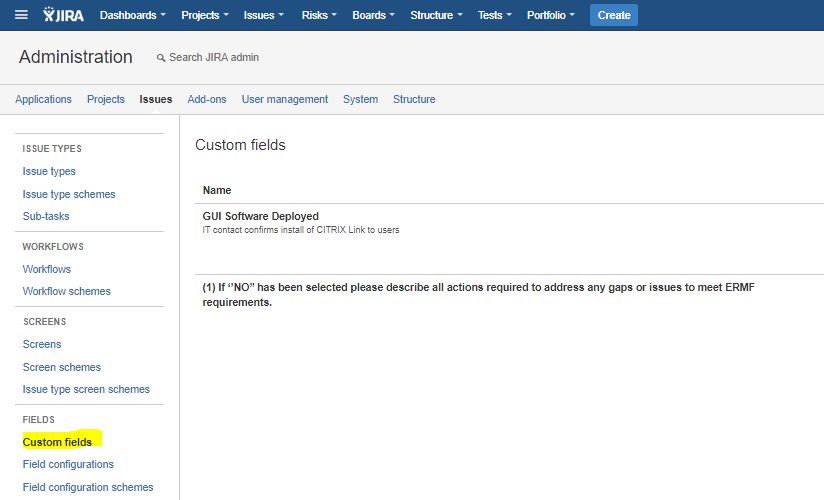The width and height of the screenshot is (824, 500).
Task: Select the Issues admin tab
Action: 156,99
